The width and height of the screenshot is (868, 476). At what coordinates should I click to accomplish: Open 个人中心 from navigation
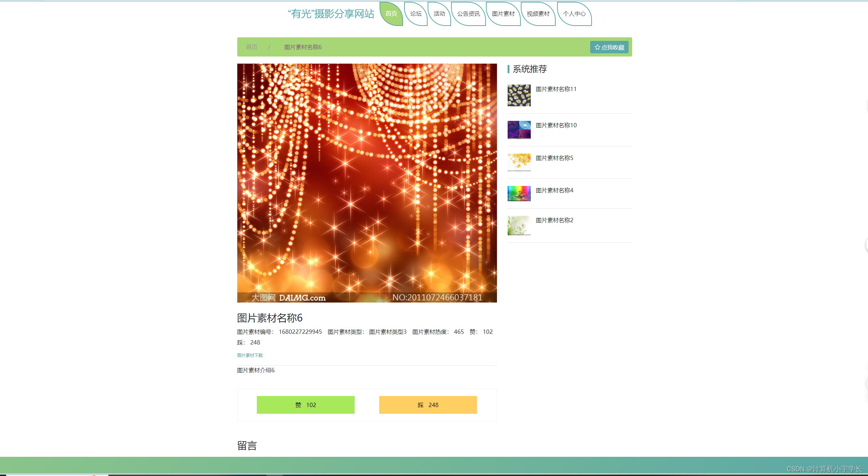(x=574, y=14)
